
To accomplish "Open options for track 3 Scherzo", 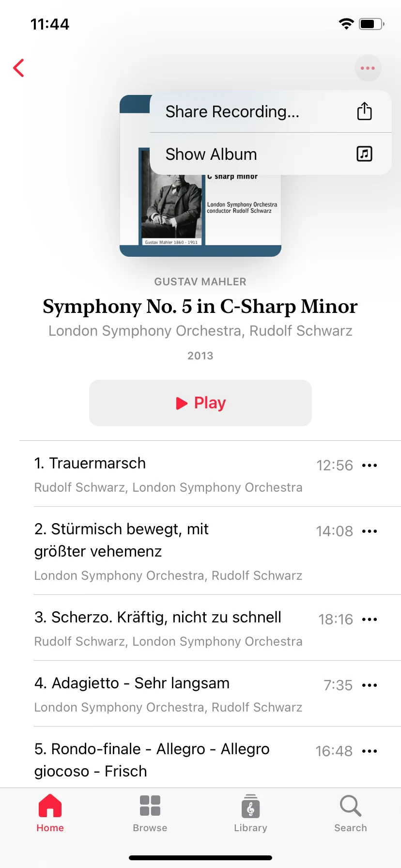I will (370, 620).
